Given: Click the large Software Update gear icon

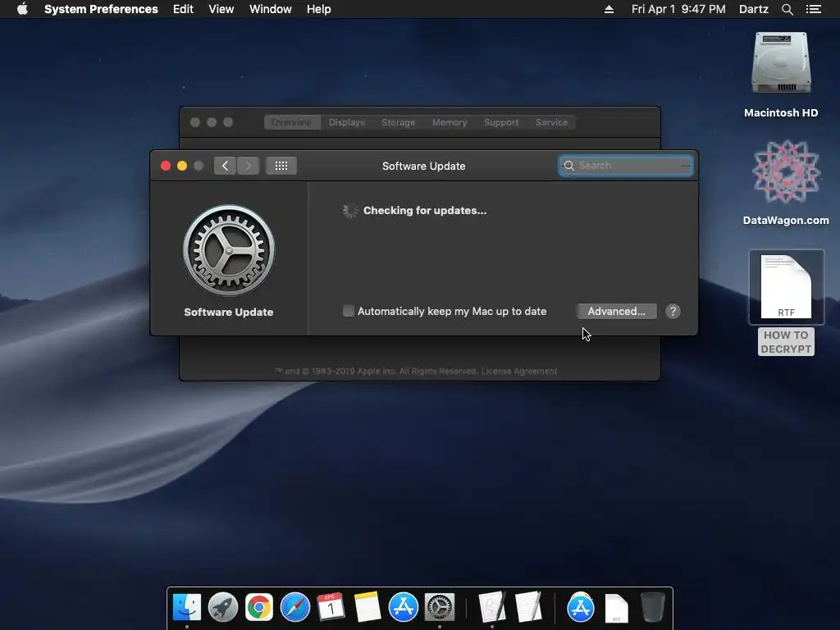Looking at the screenshot, I should pos(229,250).
